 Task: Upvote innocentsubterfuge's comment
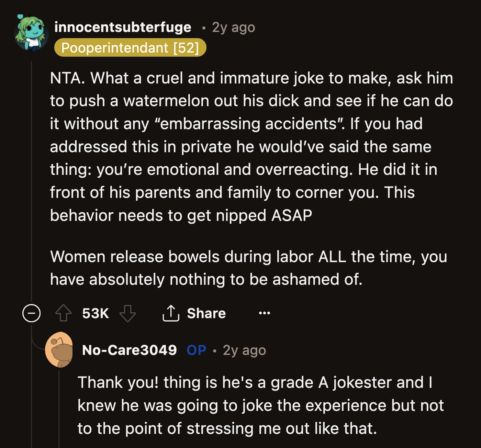pos(64,313)
